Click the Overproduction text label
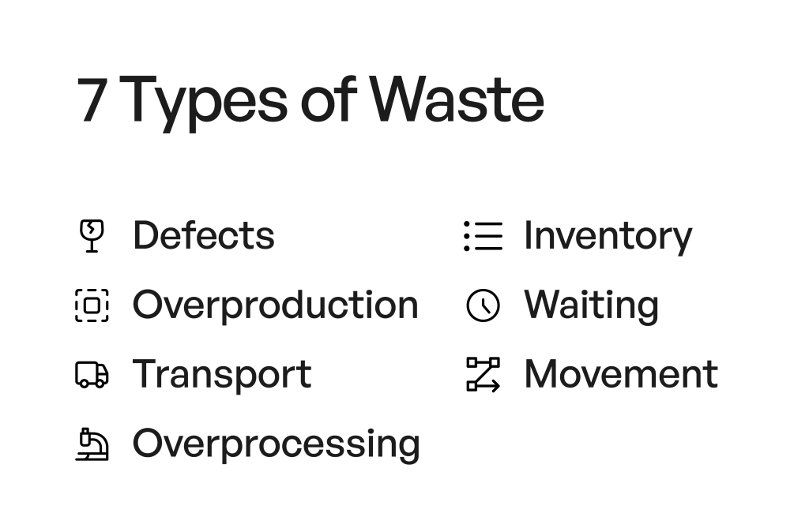The height and width of the screenshot is (532, 809). (275, 305)
